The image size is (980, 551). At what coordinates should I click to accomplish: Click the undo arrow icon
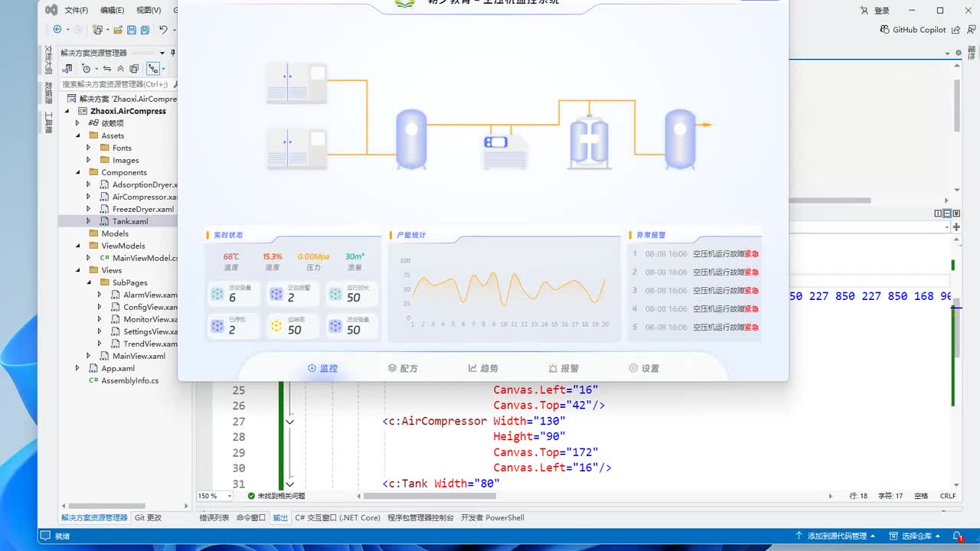tap(163, 30)
